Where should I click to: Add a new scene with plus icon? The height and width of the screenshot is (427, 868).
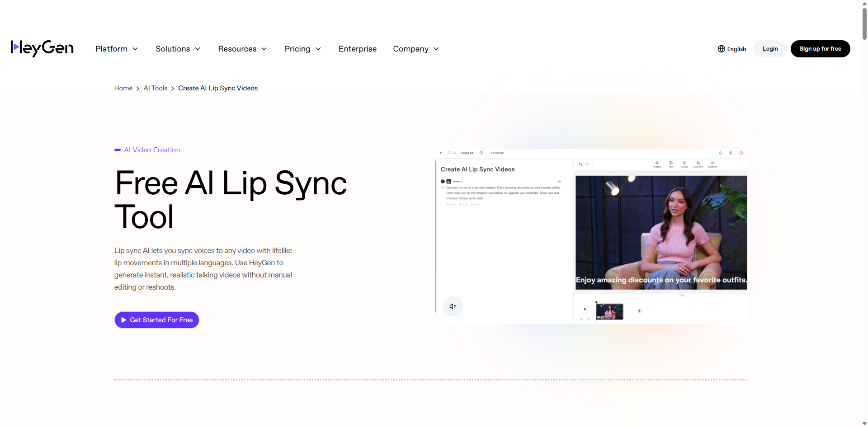coord(640,311)
